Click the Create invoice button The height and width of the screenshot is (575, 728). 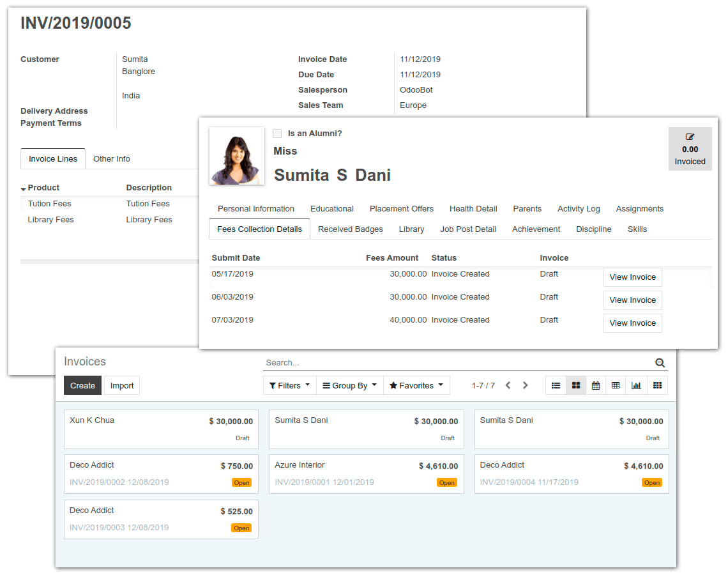pyautogui.click(x=82, y=385)
